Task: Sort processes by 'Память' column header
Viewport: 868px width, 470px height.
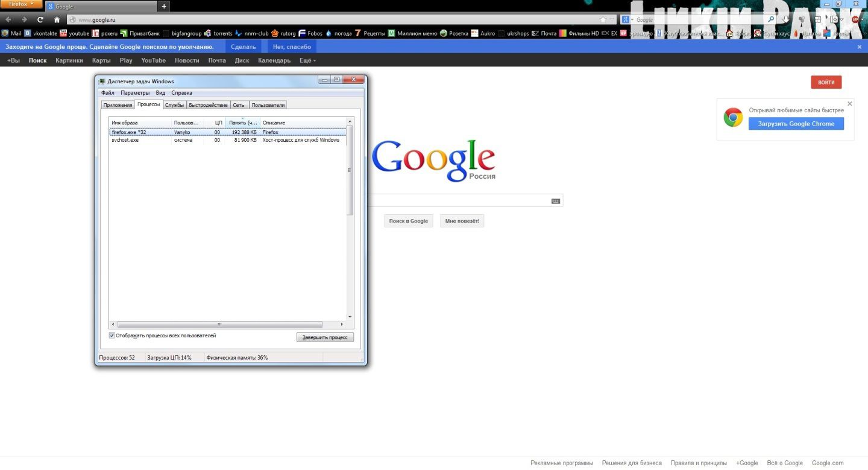Action: click(x=244, y=122)
